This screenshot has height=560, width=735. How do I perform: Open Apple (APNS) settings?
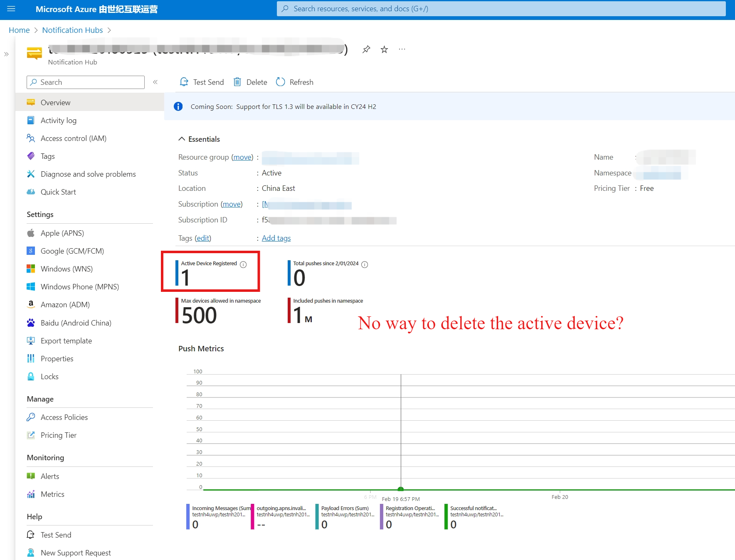click(62, 233)
